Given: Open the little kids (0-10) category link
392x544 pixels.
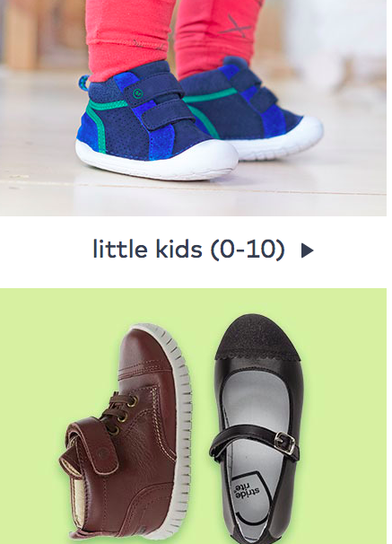Looking at the screenshot, I should 189,250.
